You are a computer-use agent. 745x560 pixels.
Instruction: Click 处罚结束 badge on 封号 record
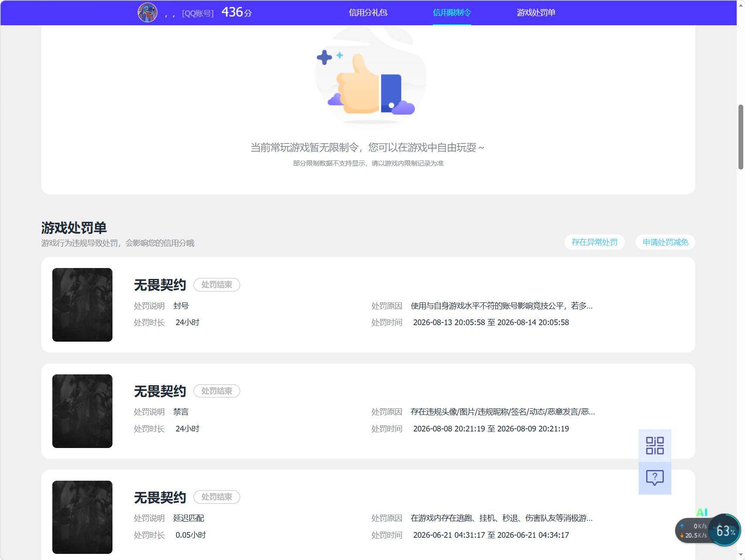[x=217, y=285]
